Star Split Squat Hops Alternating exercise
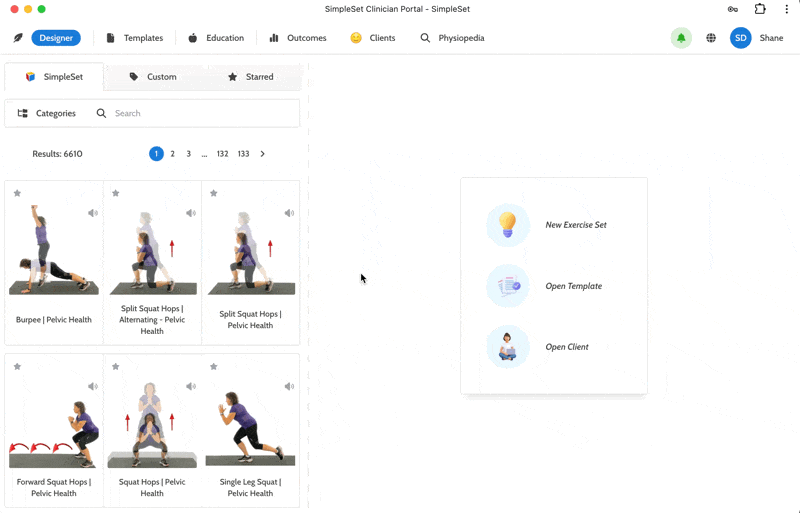This screenshot has height=513, width=800. [116, 193]
